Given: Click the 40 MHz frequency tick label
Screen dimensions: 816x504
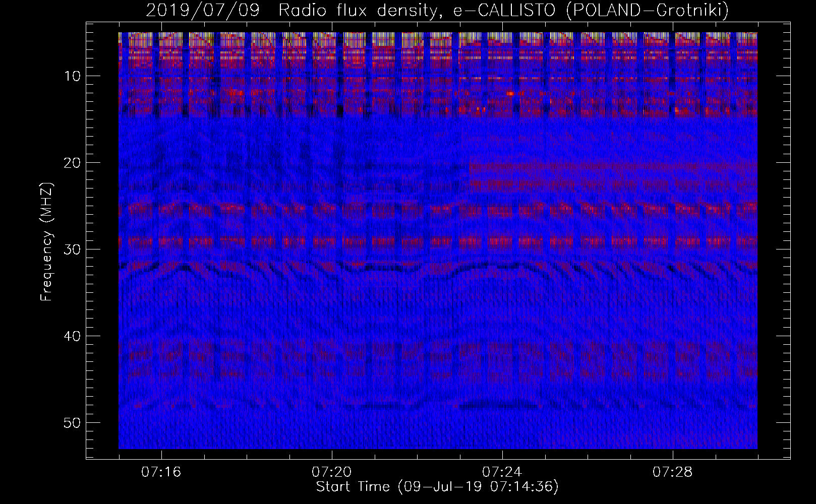Looking at the screenshot, I should [73, 336].
